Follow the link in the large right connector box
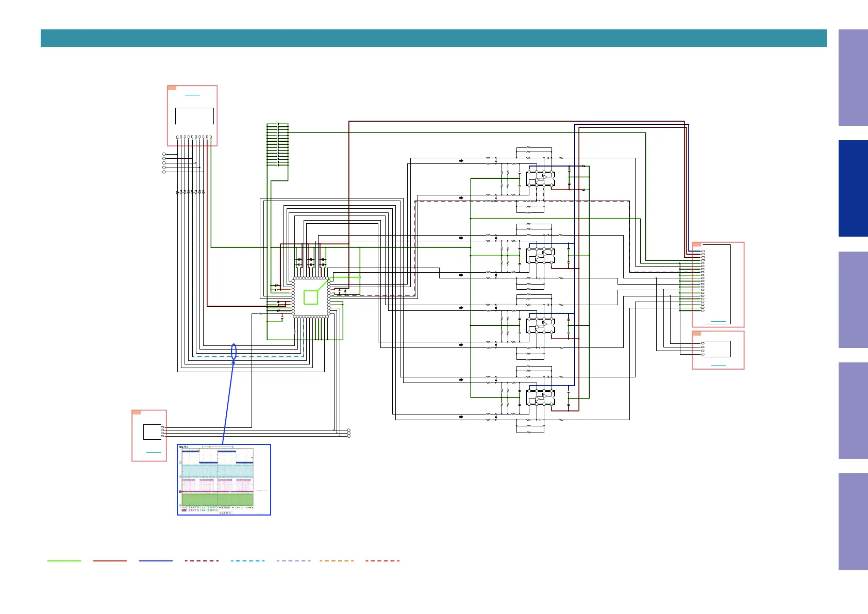The image size is (868, 614). (718, 321)
